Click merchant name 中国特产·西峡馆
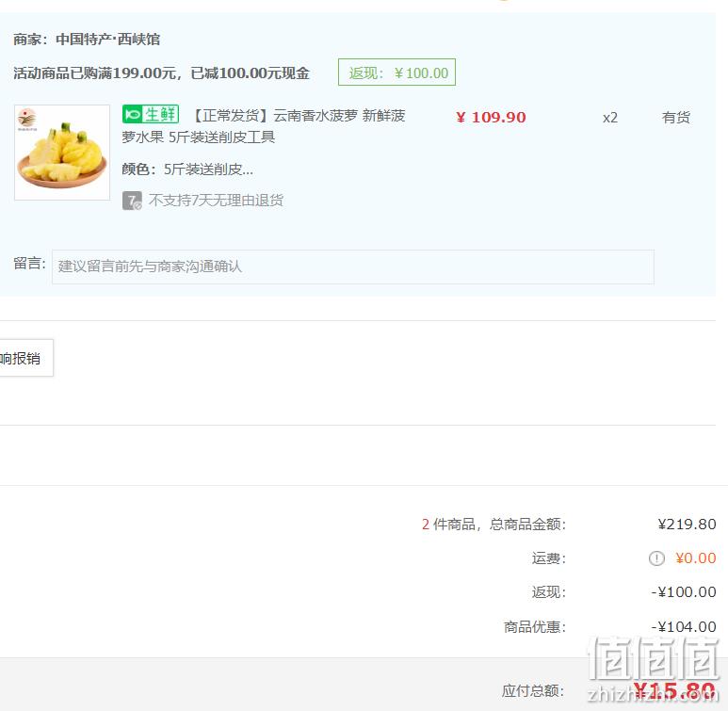This screenshot has height=711, width=728. point(107,39)
